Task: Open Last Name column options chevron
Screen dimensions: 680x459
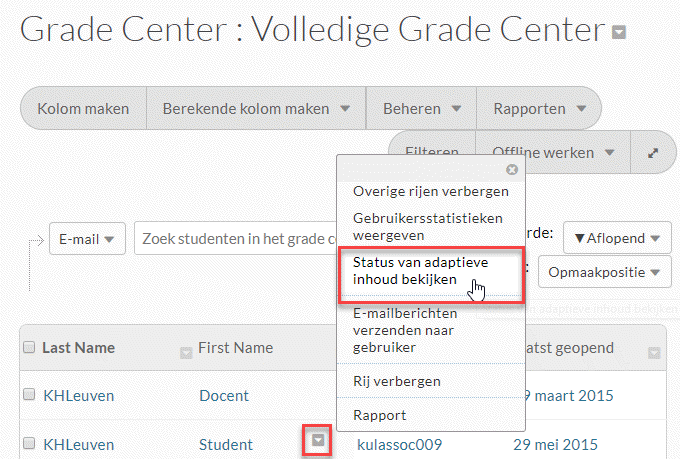Action: (185, 351)
